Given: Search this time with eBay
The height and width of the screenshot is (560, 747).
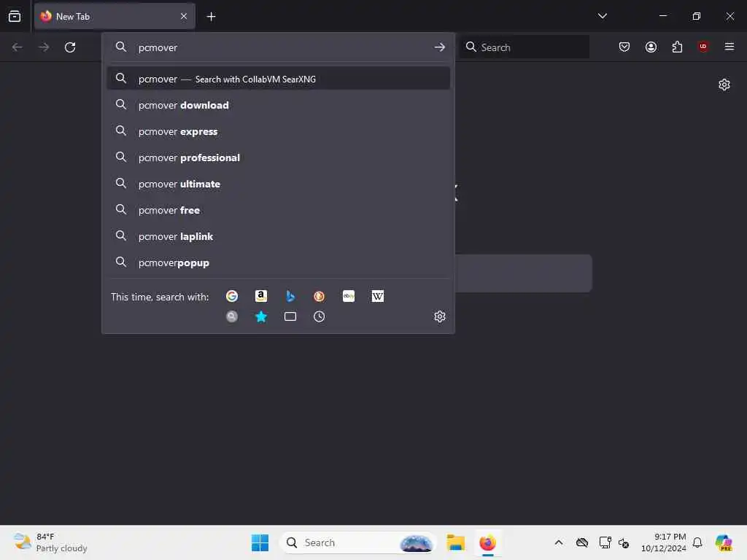Looking at the screenshot, I should click(x=349, y=296).
